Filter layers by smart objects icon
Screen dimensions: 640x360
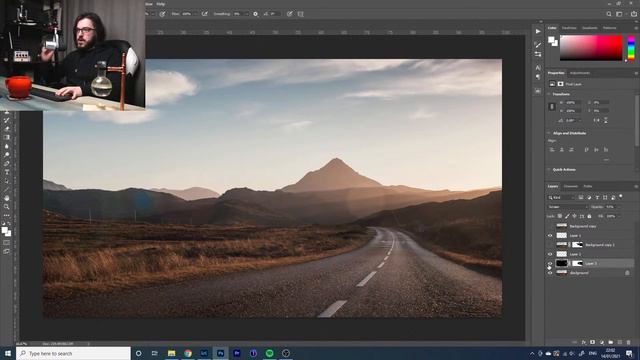coord(613,198)
